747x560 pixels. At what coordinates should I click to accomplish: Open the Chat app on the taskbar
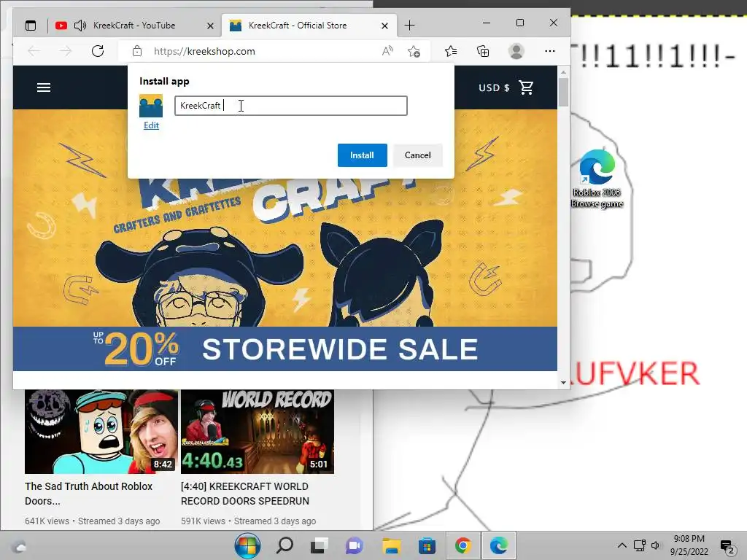pos(355,545)
